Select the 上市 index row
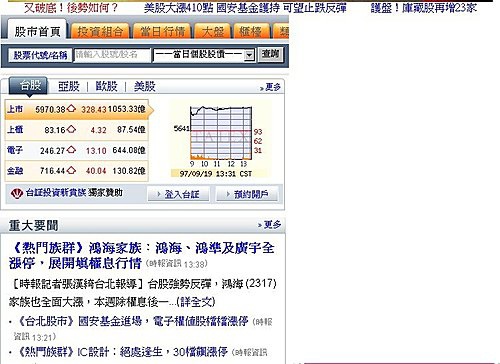Viewport: 500px width, 364px height. tap(77, 109)
